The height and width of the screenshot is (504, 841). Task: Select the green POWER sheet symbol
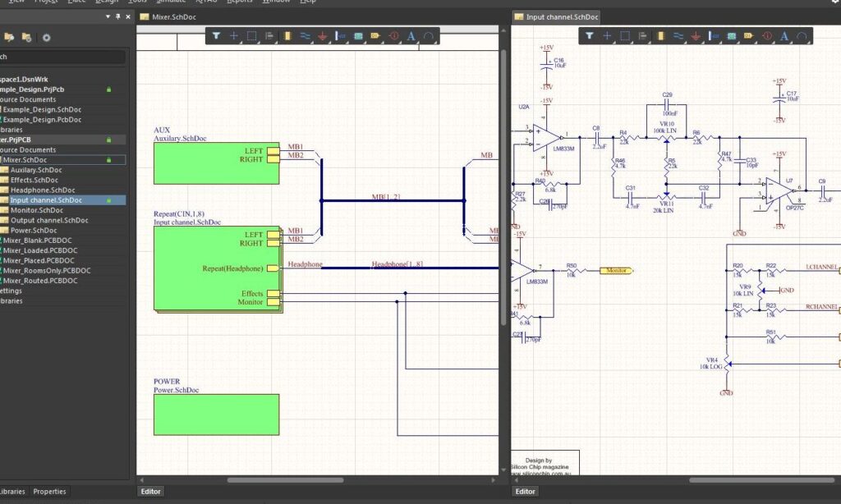(x=216, y=415)
